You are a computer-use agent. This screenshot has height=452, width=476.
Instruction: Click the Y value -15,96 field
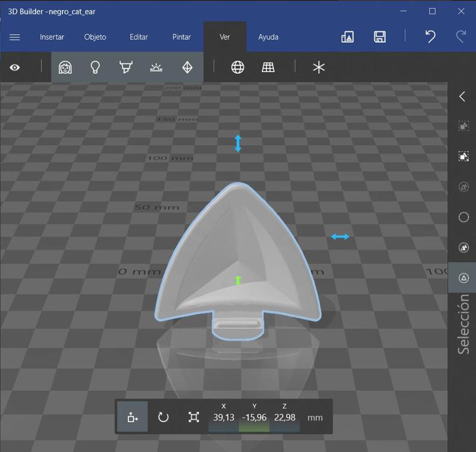click(x=254, y=418)
